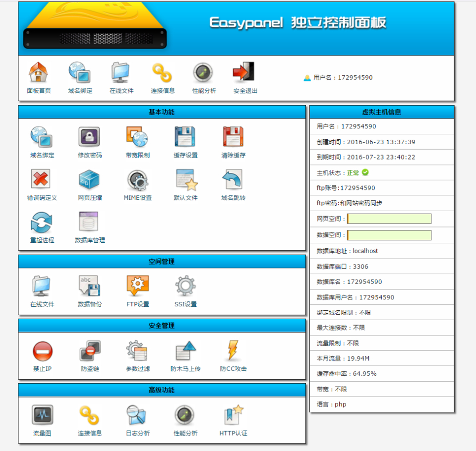The height and width of the screenshot is (451, 476).
Task: Open the 防CC攻击 lightning icon
Action: coord(233,350)
